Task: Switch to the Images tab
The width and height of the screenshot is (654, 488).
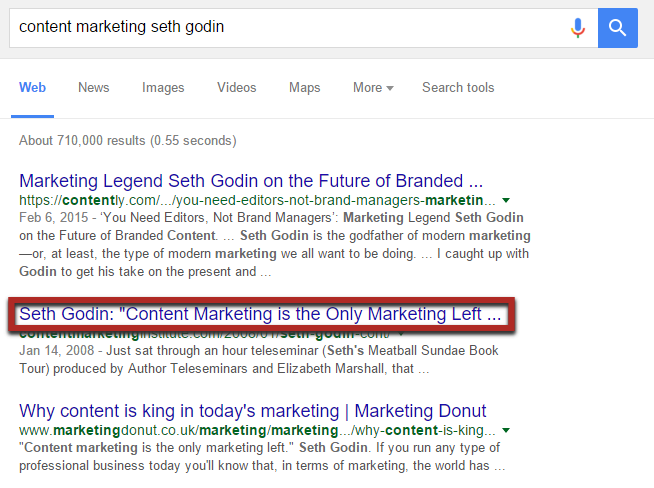Action: [x=163, y=88]
